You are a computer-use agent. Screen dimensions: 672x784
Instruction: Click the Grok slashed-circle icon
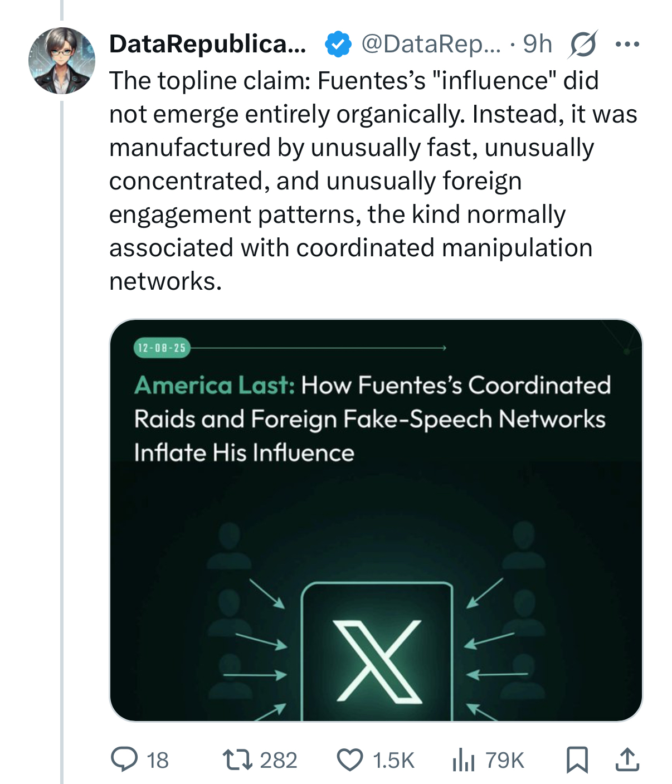[582, 44]
